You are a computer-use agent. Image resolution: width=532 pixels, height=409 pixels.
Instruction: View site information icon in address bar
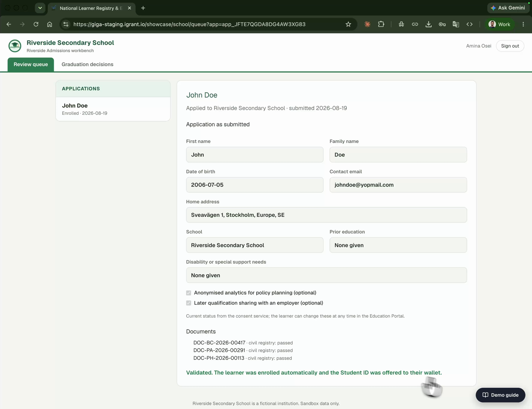coord(66,24)
